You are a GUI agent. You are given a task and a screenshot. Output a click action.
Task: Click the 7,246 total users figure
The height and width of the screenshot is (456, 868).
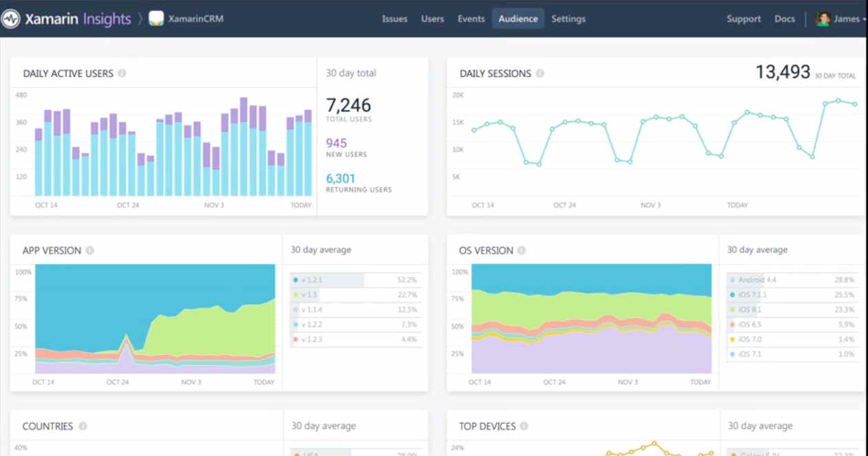348,105
